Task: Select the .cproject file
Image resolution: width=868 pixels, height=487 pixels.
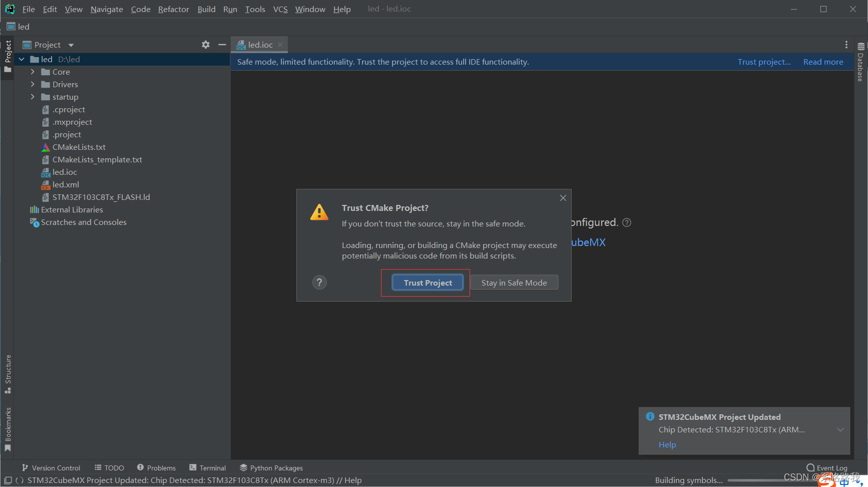Action: [69, 110]
